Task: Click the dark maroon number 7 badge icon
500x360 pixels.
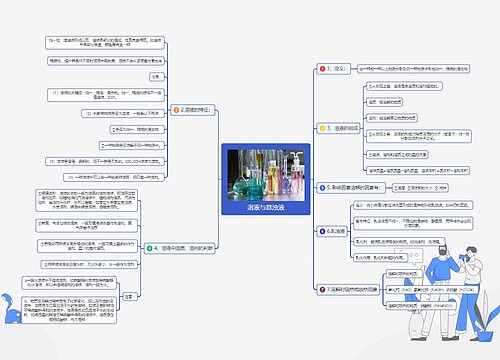Action: point(322,289)
